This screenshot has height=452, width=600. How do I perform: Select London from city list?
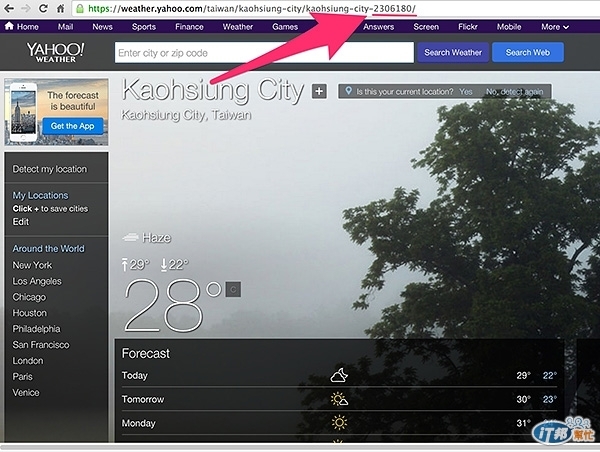pyautogui.click(x=28, y=361)
